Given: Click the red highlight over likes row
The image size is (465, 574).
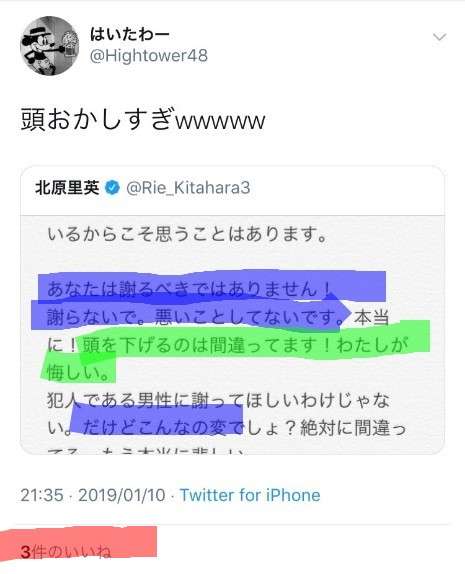Looking at the screenshot, I should coord(78,546).
